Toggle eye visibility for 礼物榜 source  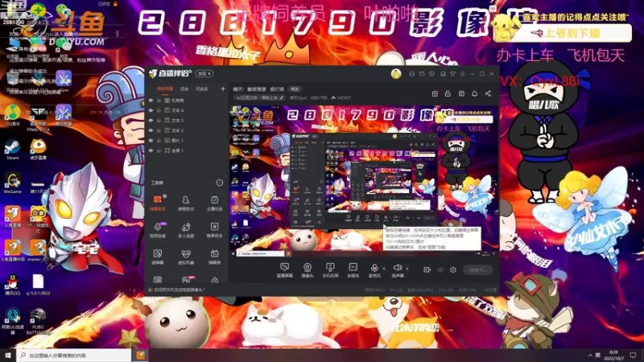pos(151,101)
